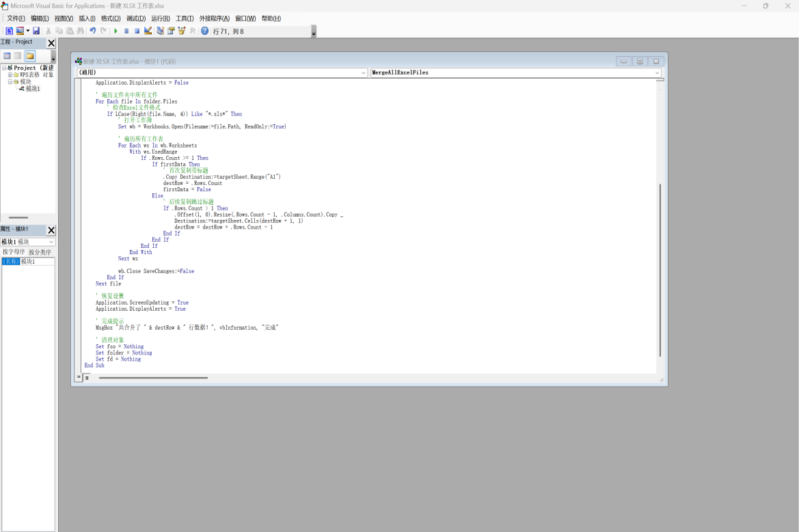The width and height of the screenshot is (799, 532).
Task: Open the 文件(F) menu
Action: [x=16, y=18]
